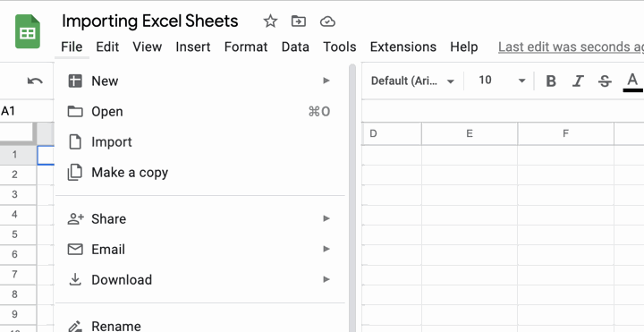The height and width of the screenshot is (332, 644).
Task: Click the Last edit was seconds ago link
Action: tap(571, 47)
